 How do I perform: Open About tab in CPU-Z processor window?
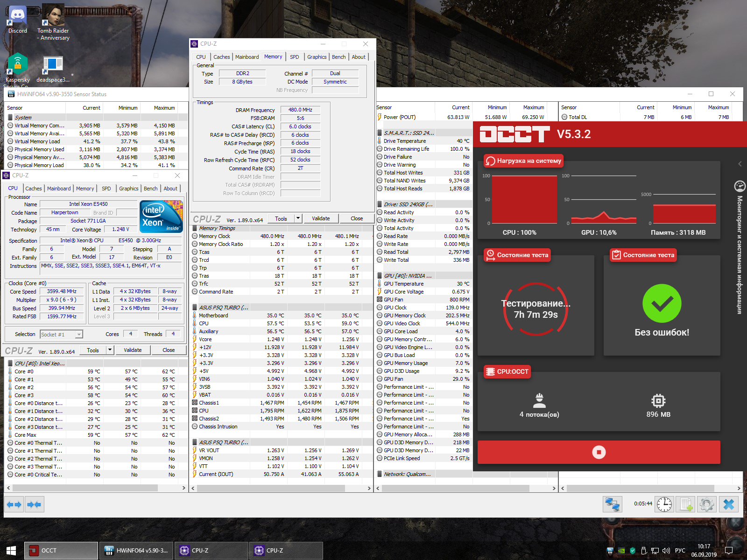click(x=170, y=189)
